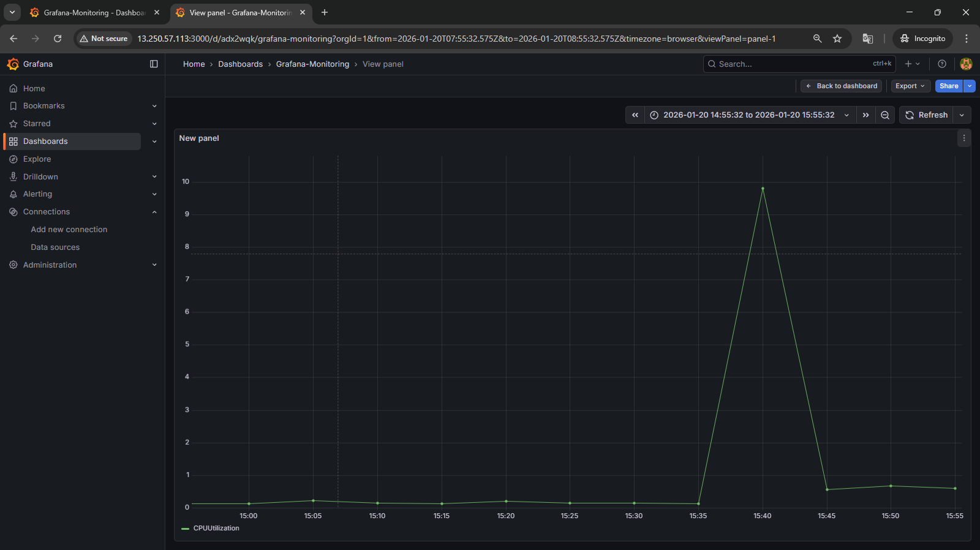Open Bookmarks in the sidebar
Screen dimensions: 980x550
[43, 106]
